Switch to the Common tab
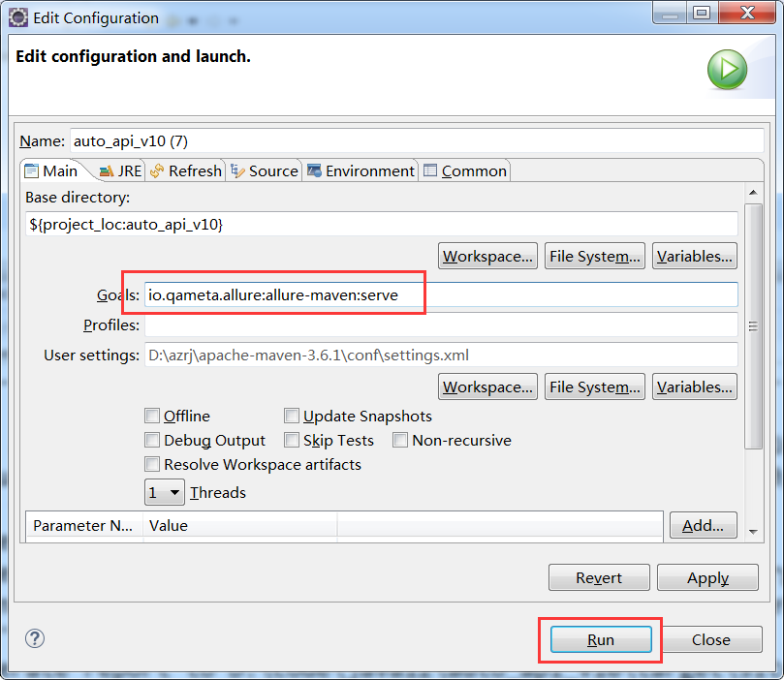The image size is (784, 680). coord(465,170)
